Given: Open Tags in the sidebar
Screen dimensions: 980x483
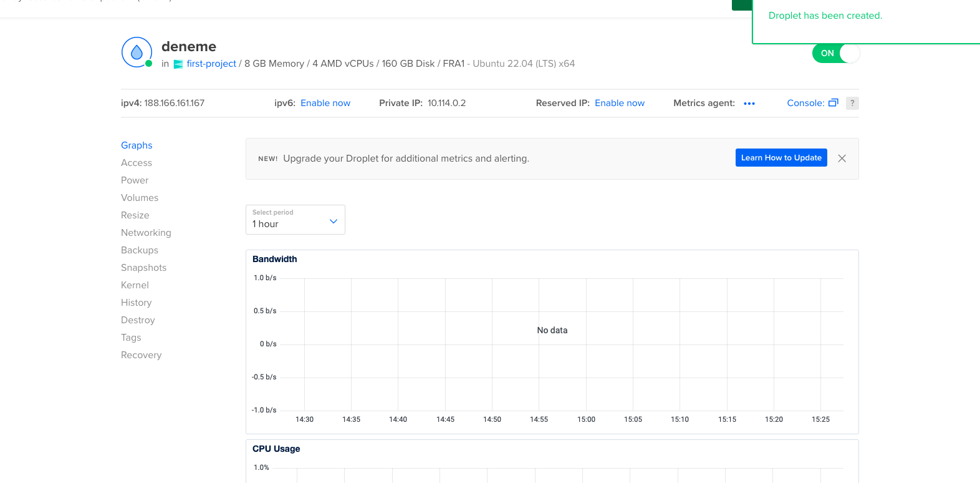Looking at the screenshot, I should pyautogui.click(x=131, y=338).
